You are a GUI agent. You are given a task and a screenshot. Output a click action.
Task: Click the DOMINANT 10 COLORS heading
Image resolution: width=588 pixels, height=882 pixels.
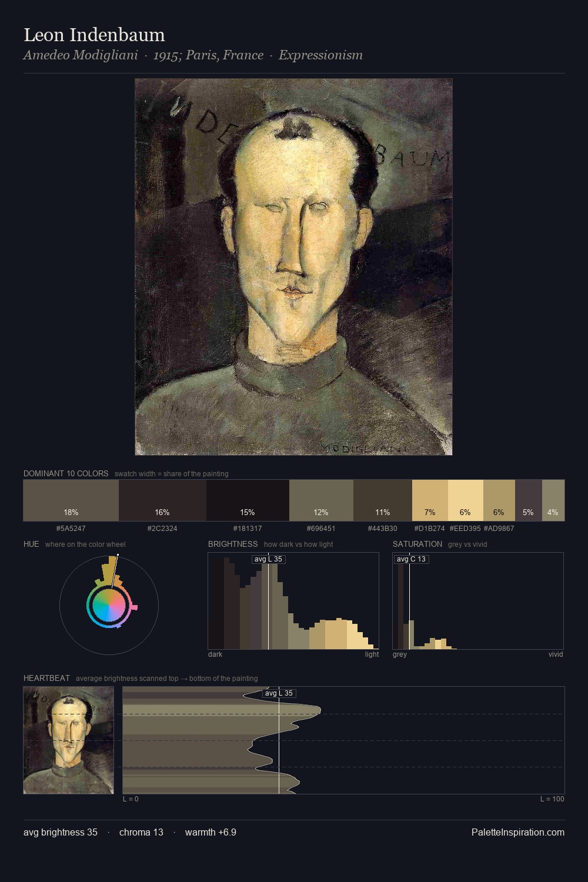(x=66, y=473)
